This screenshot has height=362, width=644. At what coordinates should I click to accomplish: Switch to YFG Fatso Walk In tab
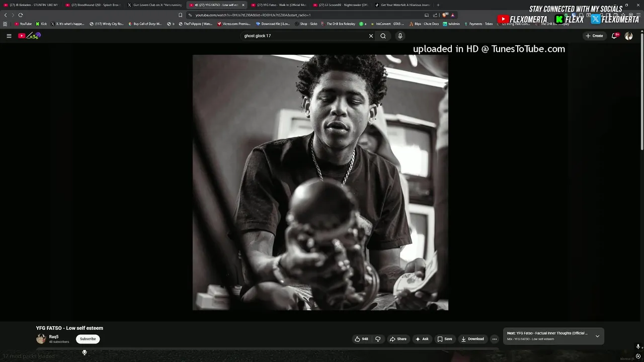pyautogui.click(x=279, y=5)
